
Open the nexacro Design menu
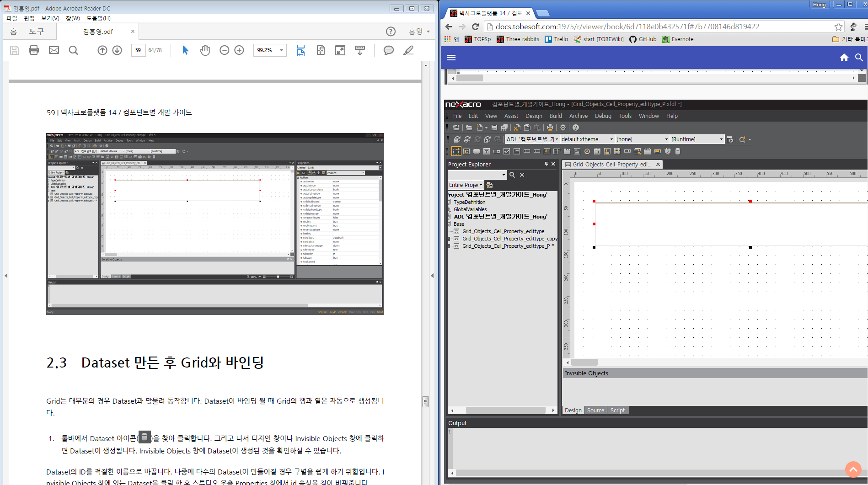(534, 116)
